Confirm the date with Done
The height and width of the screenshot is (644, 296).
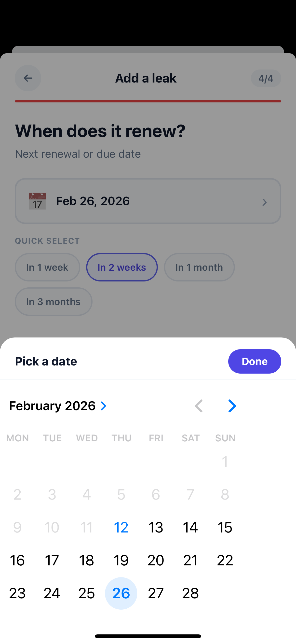pyautogui.click(x=255, y=361)
